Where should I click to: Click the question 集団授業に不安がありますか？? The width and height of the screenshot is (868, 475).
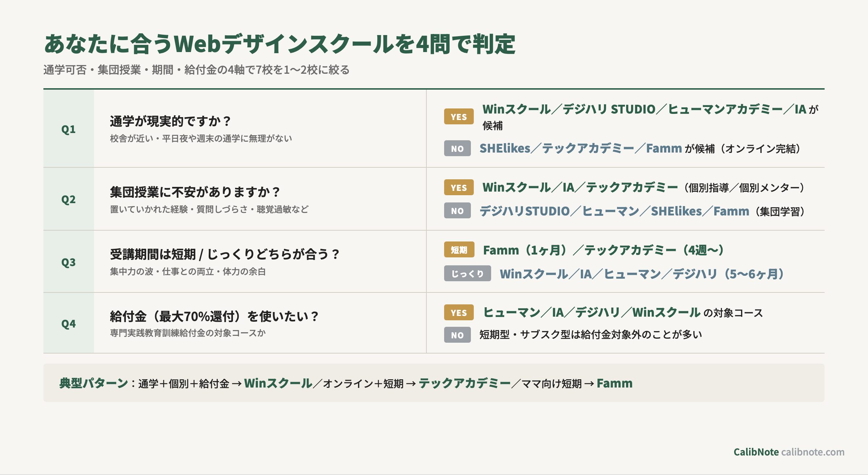click(x=195, y=192)
